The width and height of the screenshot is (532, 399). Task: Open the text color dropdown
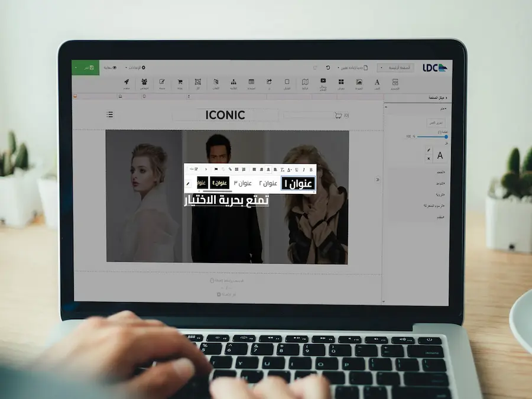(290, 170)
